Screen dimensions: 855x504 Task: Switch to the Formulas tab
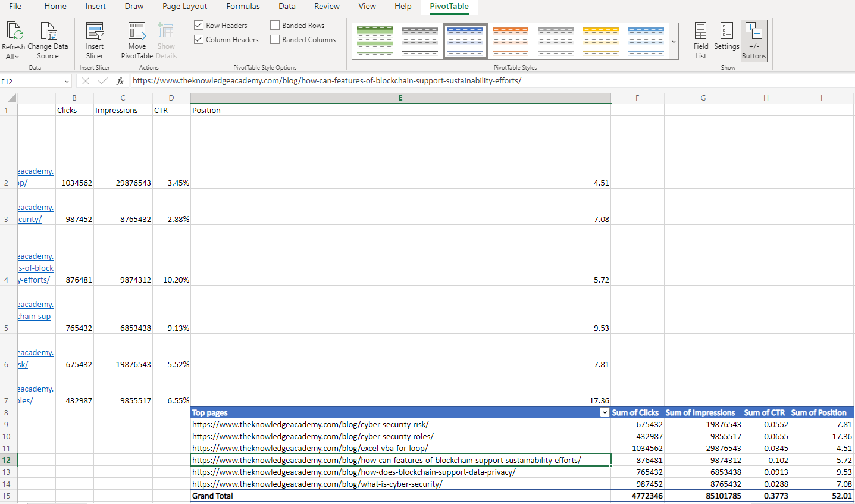pos(243,7)
